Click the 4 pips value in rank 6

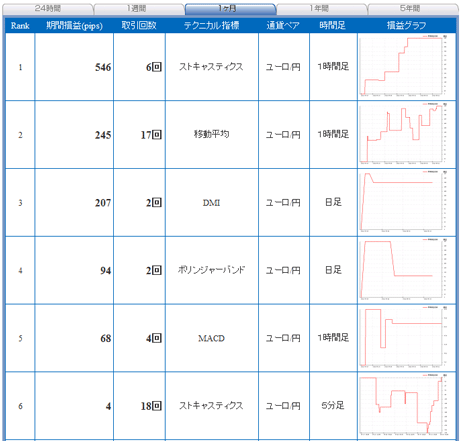click(x=108, y=406)
